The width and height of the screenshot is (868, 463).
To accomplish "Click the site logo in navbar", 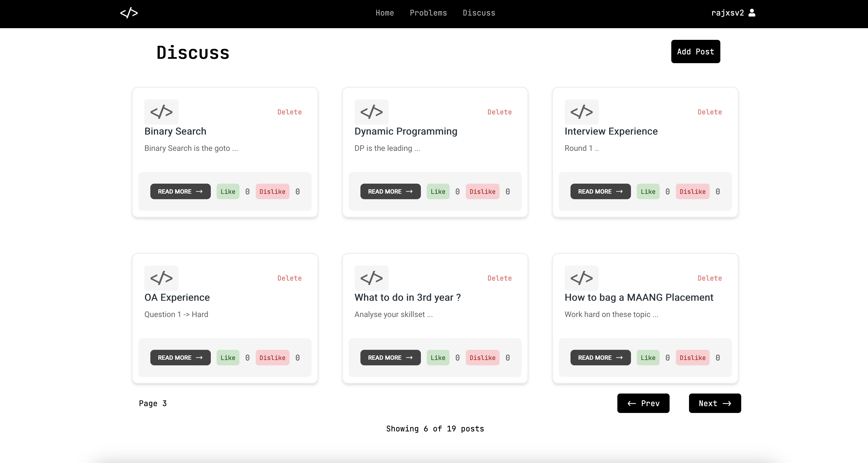I will pos(129,13).
